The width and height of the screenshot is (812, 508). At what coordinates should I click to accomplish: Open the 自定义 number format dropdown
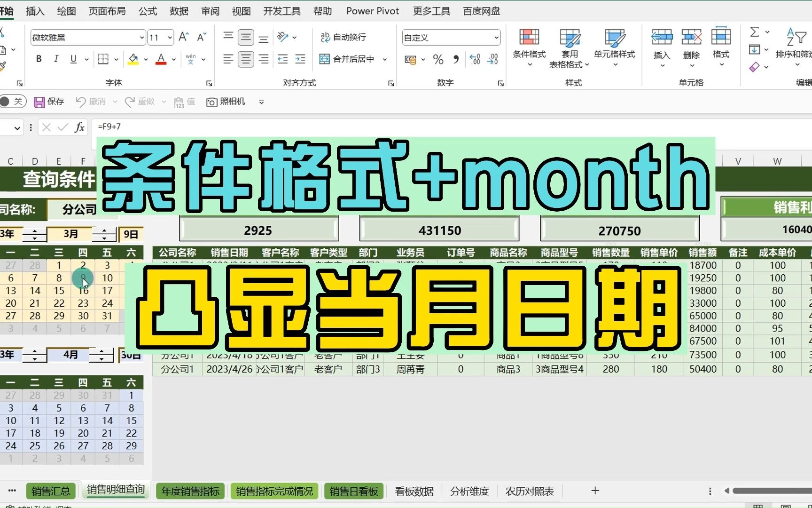496,38
